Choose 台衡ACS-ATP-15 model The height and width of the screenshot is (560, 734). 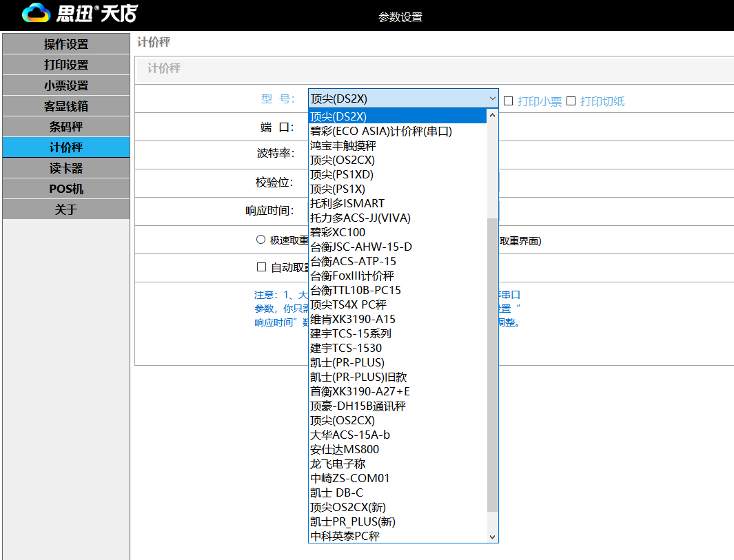[398, 261]
